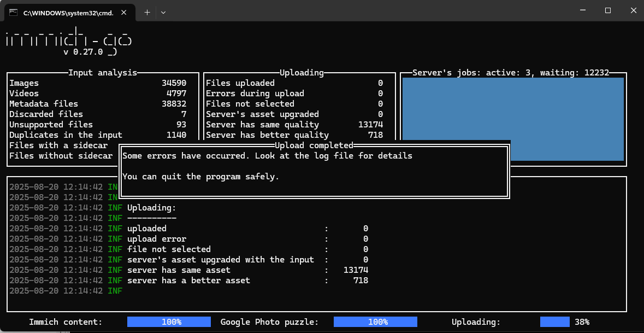Click "Some errors have occurred" message line
The width and height of the screenshot is (644, 333).
click(x=267, y=156)
